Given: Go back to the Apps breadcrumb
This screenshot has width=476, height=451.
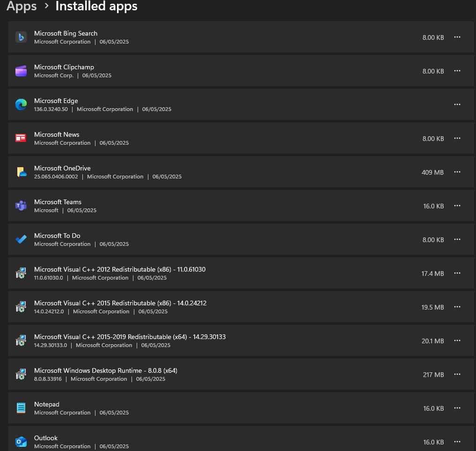Looking at the screenshot, I should point(22,6).
